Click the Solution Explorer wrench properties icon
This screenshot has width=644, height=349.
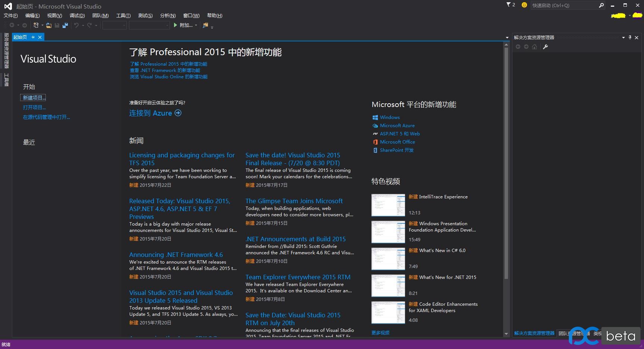click(546, 47)
